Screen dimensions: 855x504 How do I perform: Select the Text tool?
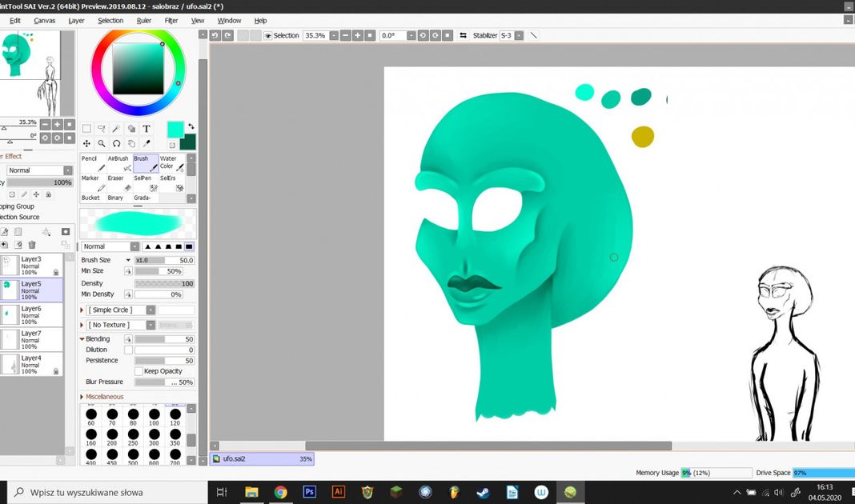[x=147, y=129]
